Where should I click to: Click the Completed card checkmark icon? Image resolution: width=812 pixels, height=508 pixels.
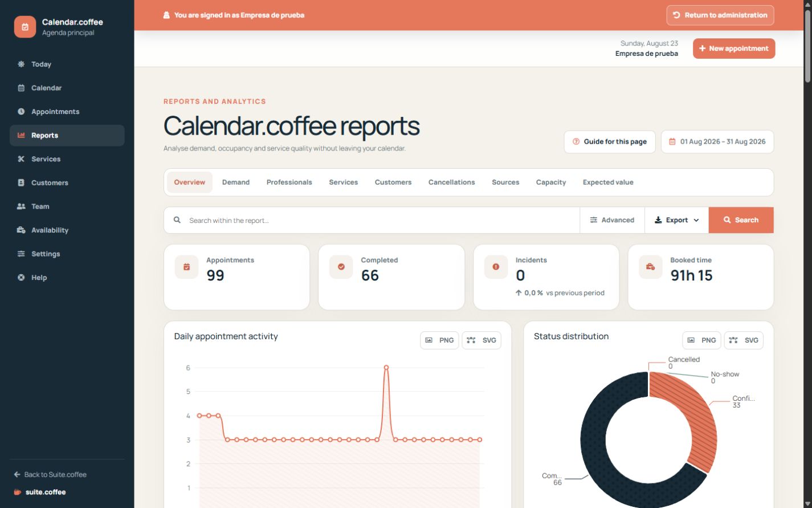(x=341, y=267)
